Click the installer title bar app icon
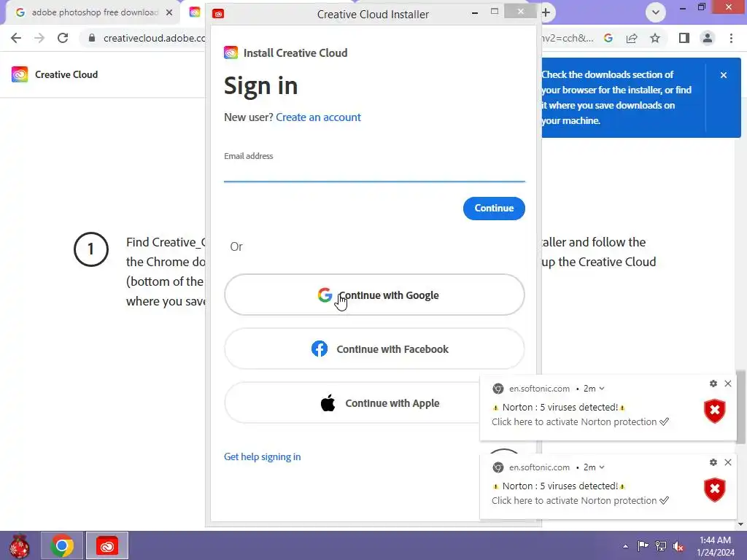This screenshot has height=560, width=747. coord(218,14)
